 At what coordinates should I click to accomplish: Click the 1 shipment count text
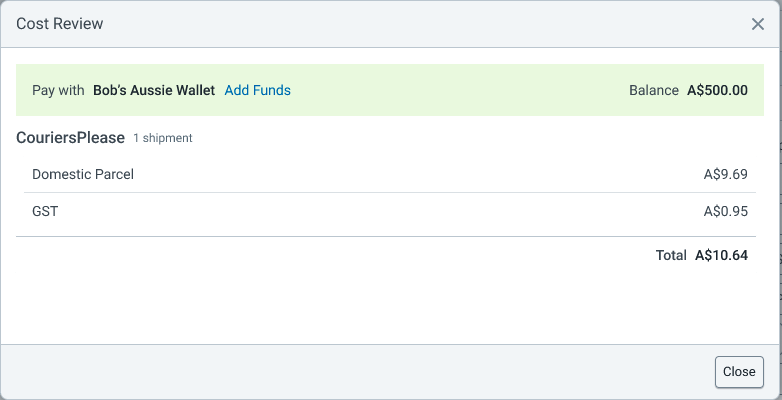pyautogui.click(x=163, y=138)
